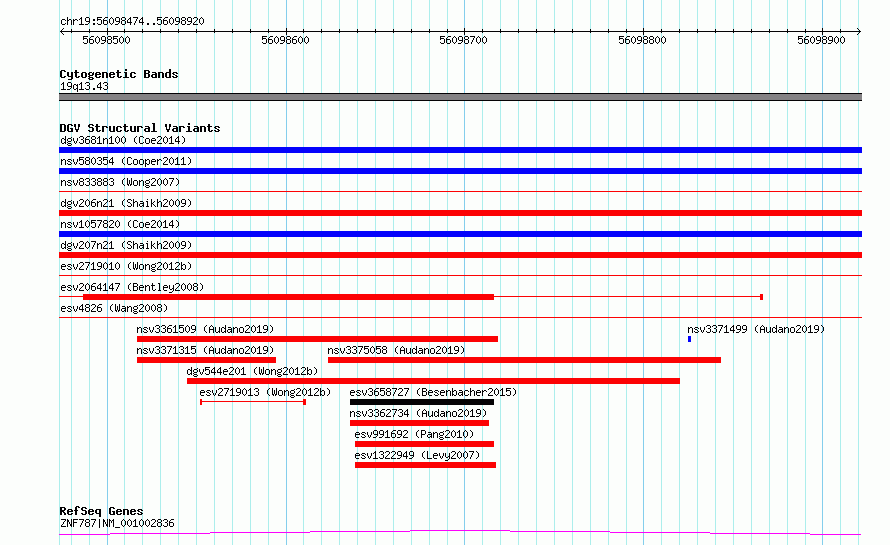The image size is (890, 545).
Task: Click the DGV Structural Variants track title
Action: (x=140, y=128)
